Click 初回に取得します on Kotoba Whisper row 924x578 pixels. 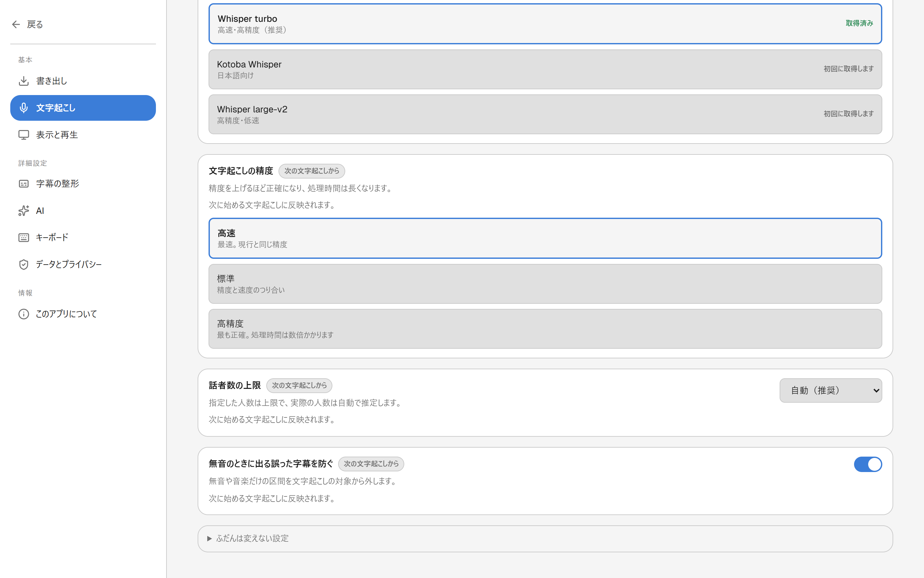[848, 69]
